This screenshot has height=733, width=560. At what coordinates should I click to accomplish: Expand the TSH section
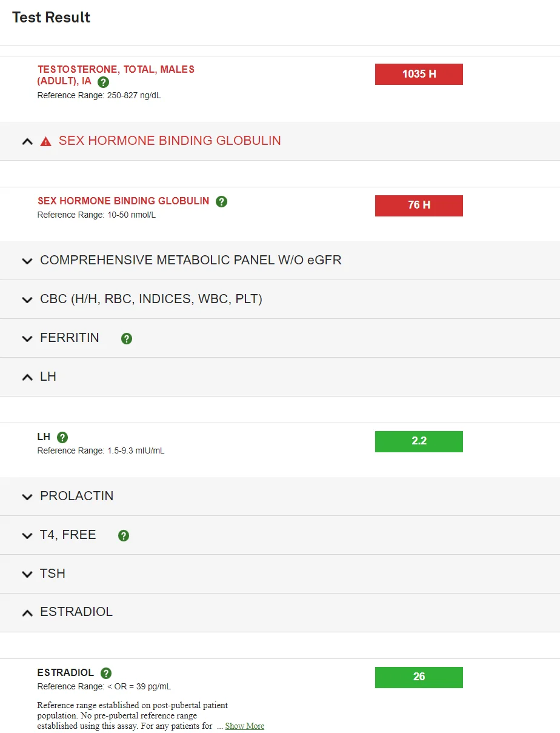pyautogui.click(x=27, y=574)
